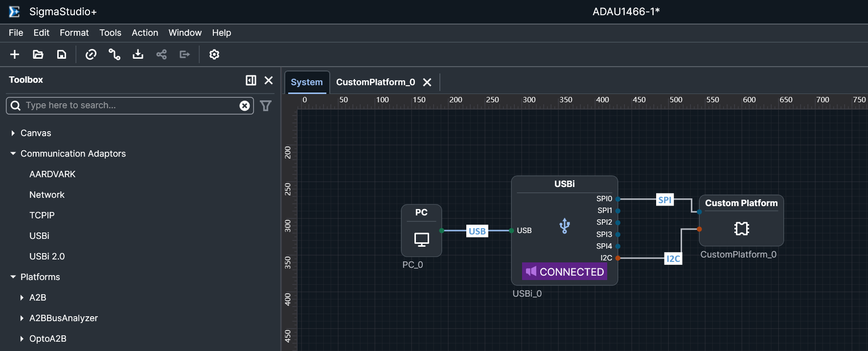Click the CONNECTED status badge on USBi
This screenshot has height=351, width=868.
(565, 271)
